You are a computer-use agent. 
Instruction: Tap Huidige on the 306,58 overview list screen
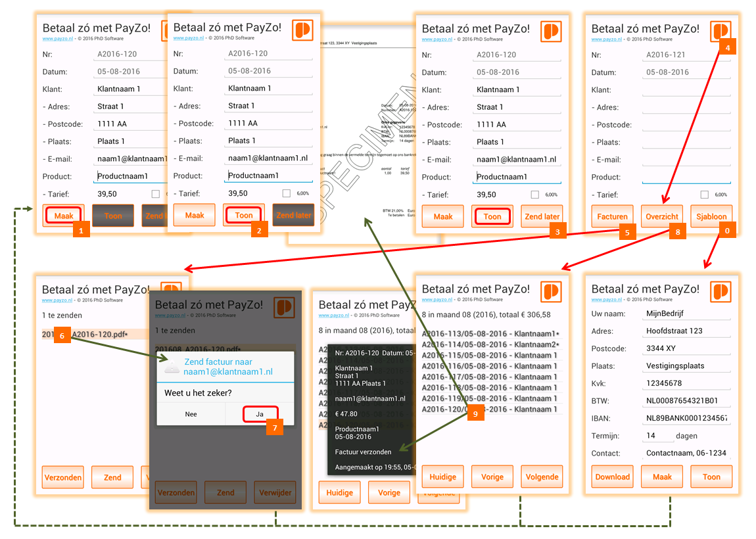442,477
